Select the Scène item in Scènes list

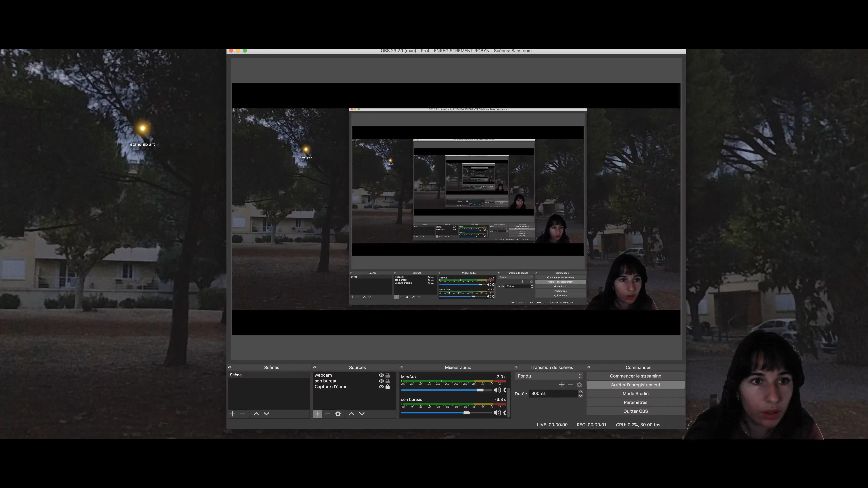236,375
